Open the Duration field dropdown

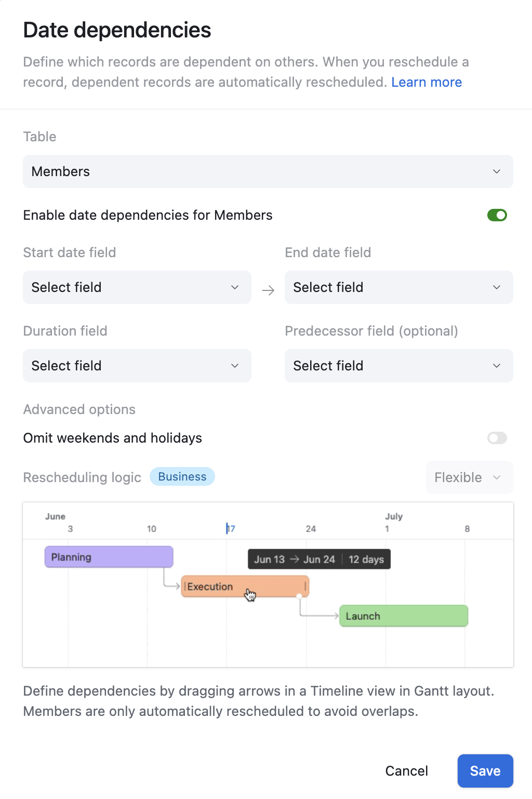(x=137, y=366)
